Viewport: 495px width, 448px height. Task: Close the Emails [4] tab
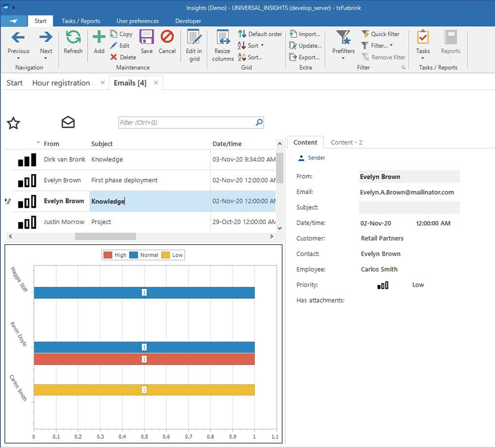tap(156, 83)
